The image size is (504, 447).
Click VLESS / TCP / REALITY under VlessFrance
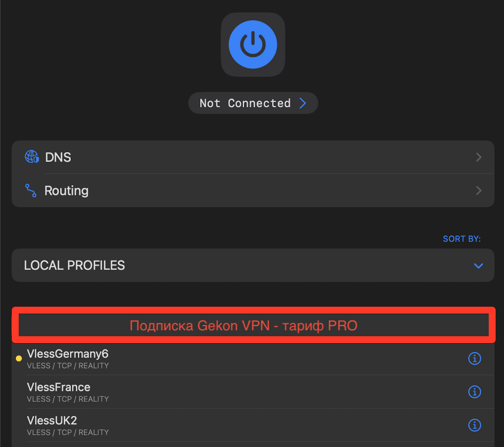click(x=68, y=399)
